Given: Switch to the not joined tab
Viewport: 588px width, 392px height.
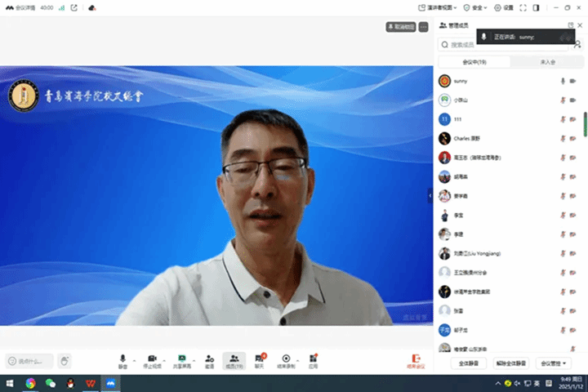Looking at the screenshot, I should pyautogui.click(x=547, y=62).
